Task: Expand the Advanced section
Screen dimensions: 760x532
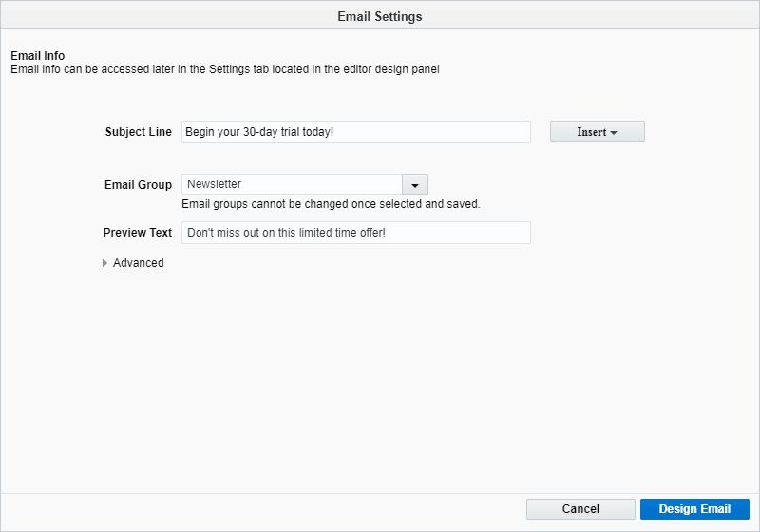Action: [x=133, y=263]
